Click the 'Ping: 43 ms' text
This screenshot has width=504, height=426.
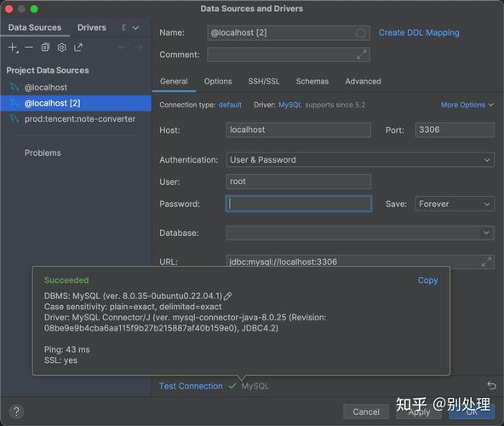tap(67, 349)
